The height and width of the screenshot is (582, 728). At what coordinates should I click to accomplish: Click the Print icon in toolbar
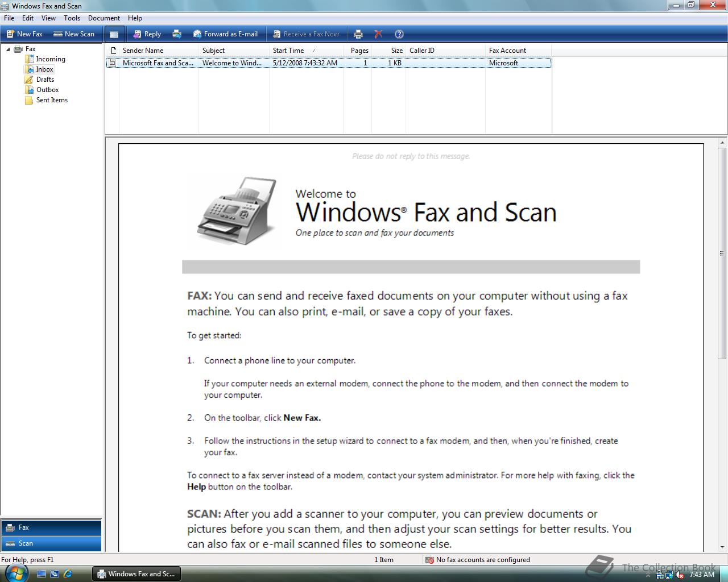(358, 34)
